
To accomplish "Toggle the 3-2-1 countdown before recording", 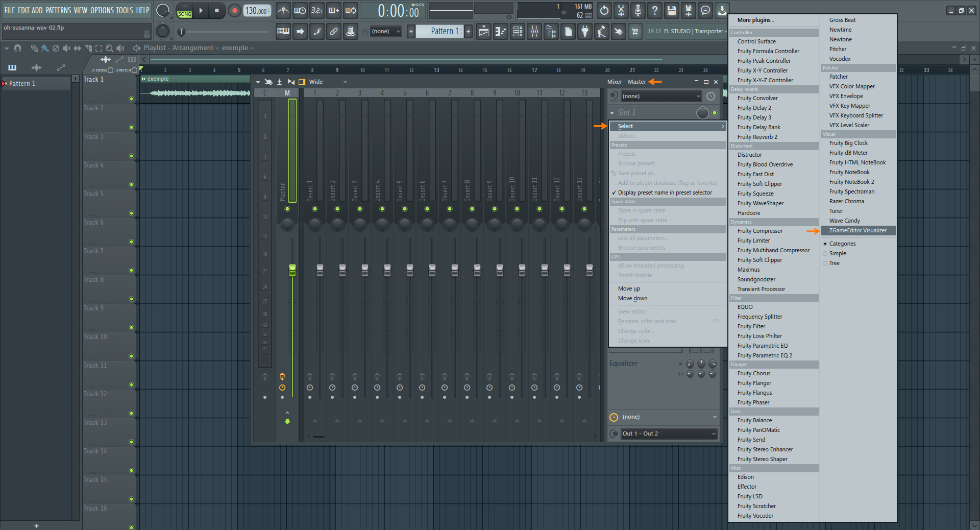I will pyautogui.click(x=316, y=10).
